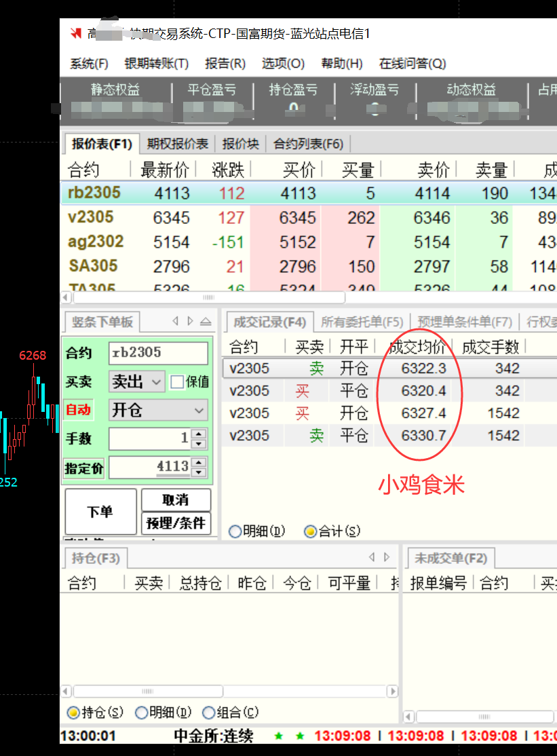
Task: Toggle the red 自动 mode button
Action: pyautogui.click(x=77, y=411)
